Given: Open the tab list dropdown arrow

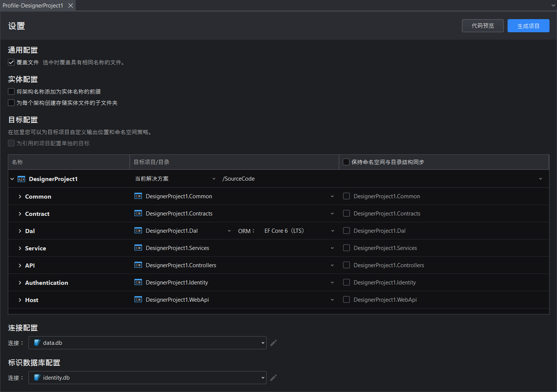Looking at the screenshot, I should click(553, 6).
